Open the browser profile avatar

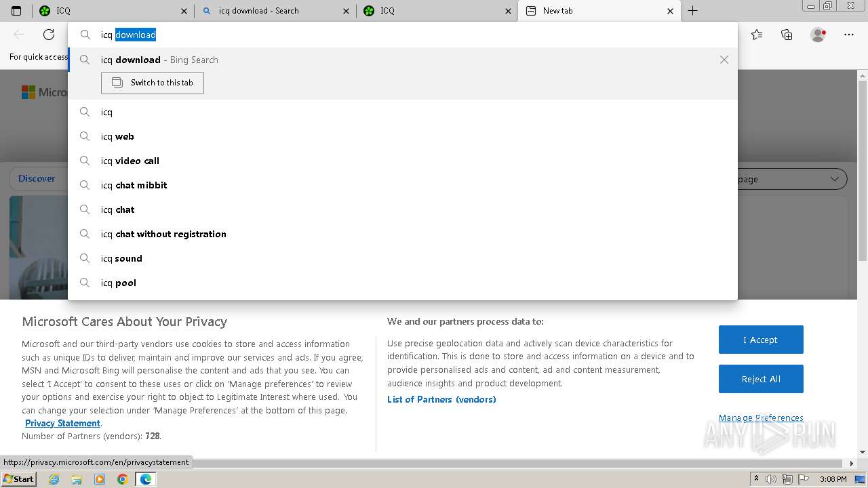(818, 35)
